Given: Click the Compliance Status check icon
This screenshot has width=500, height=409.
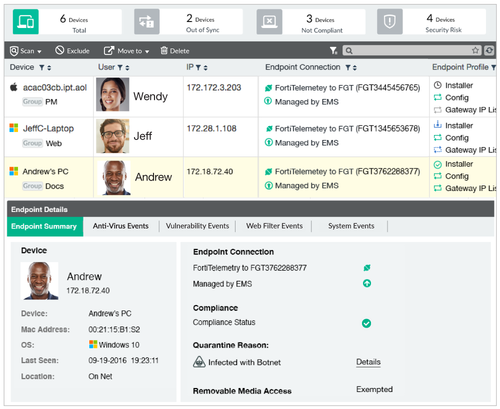Looking at the screenshot, I should (366, 323).
